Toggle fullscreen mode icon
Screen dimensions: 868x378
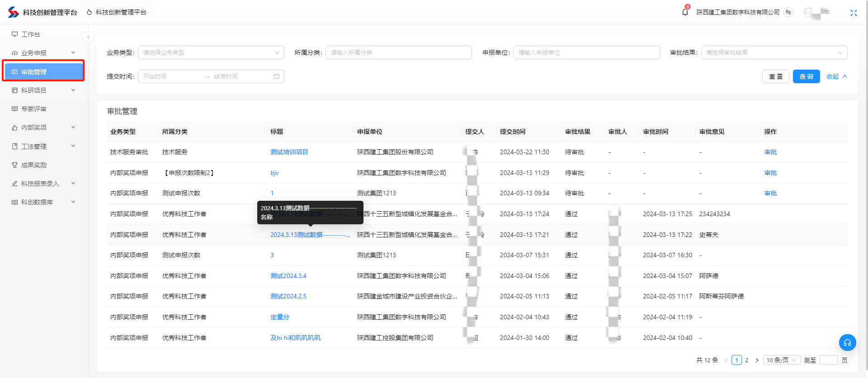(854, 13)
